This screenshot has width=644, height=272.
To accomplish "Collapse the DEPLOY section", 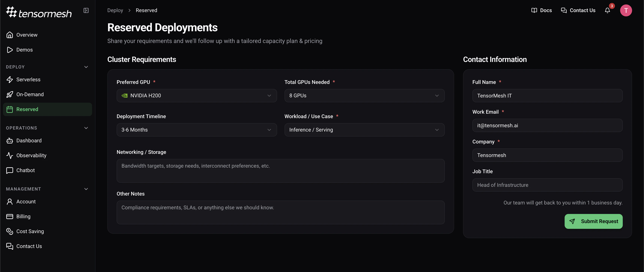I will tap(86, 67).
